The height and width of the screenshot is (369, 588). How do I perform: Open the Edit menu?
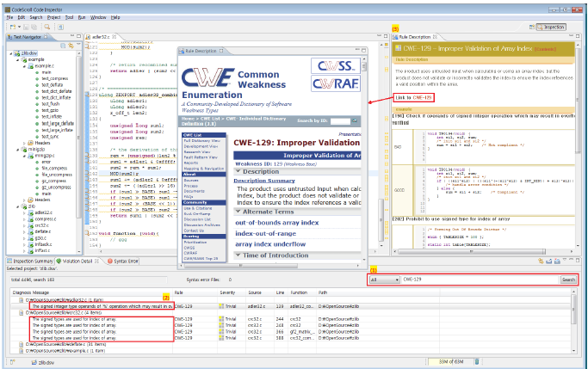pos(22,17)
